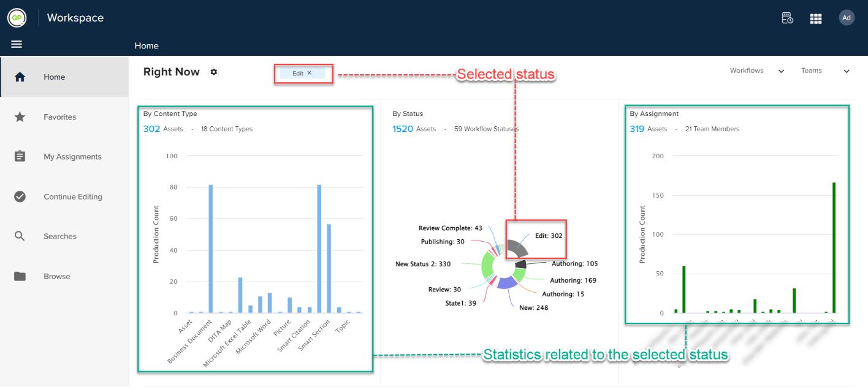Click the By Content Type heading

point(170,114)
